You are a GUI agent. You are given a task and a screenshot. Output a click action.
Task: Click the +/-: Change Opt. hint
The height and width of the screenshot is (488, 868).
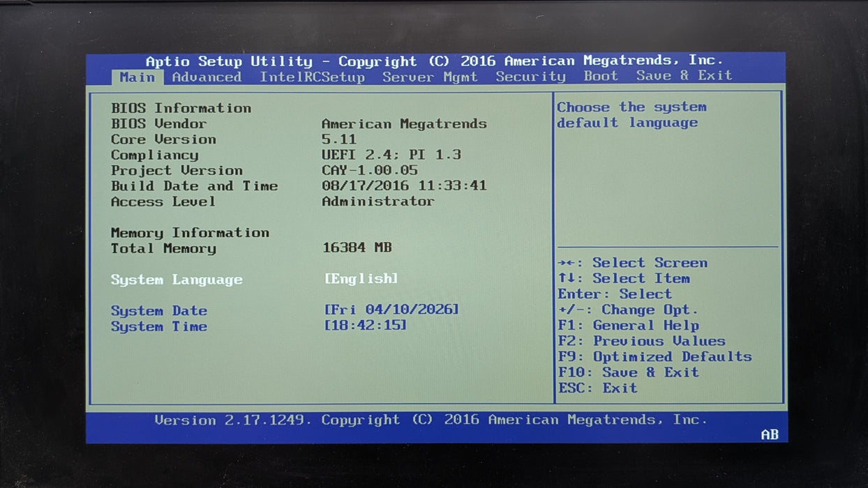tap(628, 310)
